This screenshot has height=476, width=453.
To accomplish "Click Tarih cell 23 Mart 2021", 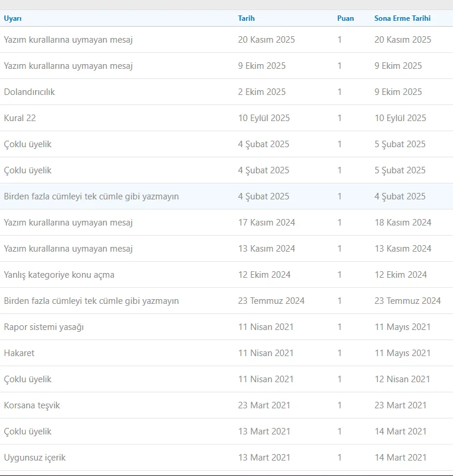I will pyautogui.click(x=264, y=405).
